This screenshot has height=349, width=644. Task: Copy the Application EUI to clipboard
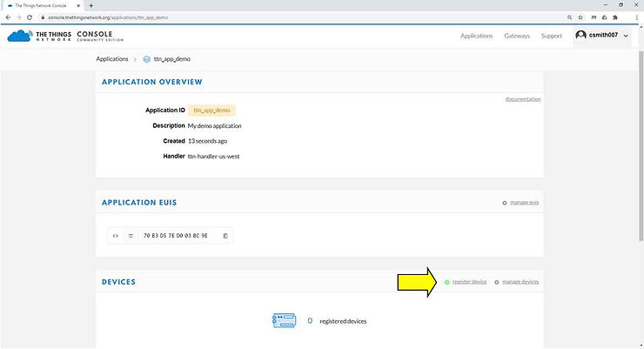pyautogui.click(x=225, y=236)
